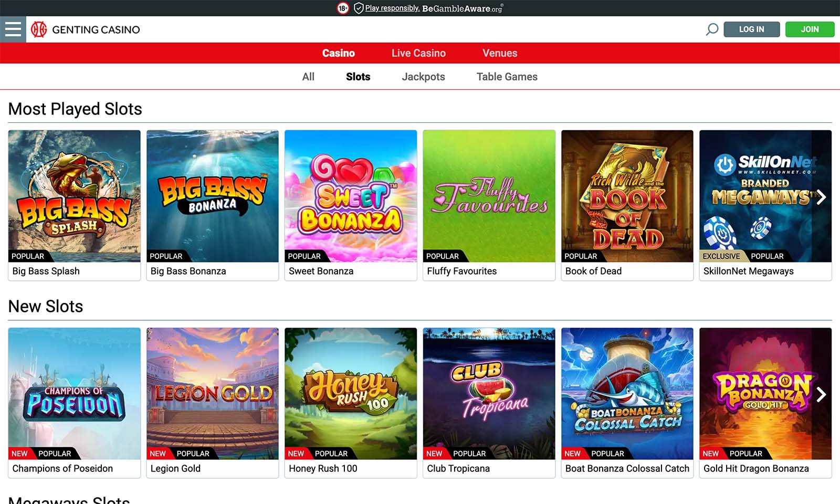This screenshot has height=504, width=840.
Task: Click the BeGambleAware shield icon
Action: click(x=359, y=8)
